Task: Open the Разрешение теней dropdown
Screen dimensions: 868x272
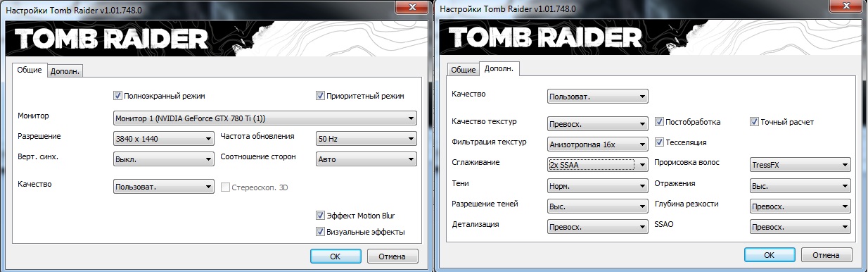Action: (x=597, y=206)
